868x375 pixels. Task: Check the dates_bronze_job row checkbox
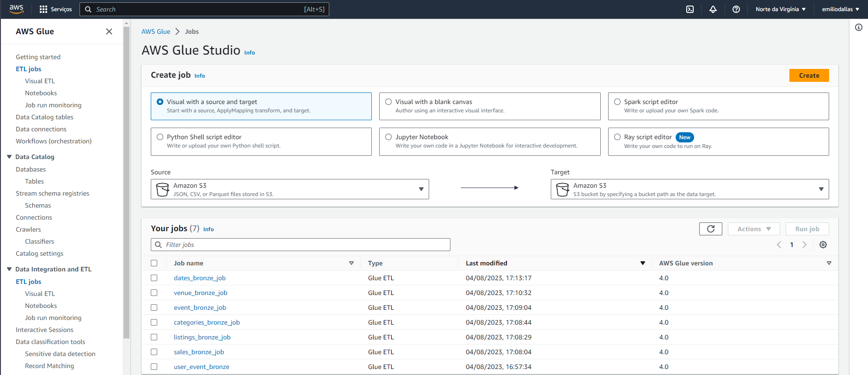coord(154,278)
